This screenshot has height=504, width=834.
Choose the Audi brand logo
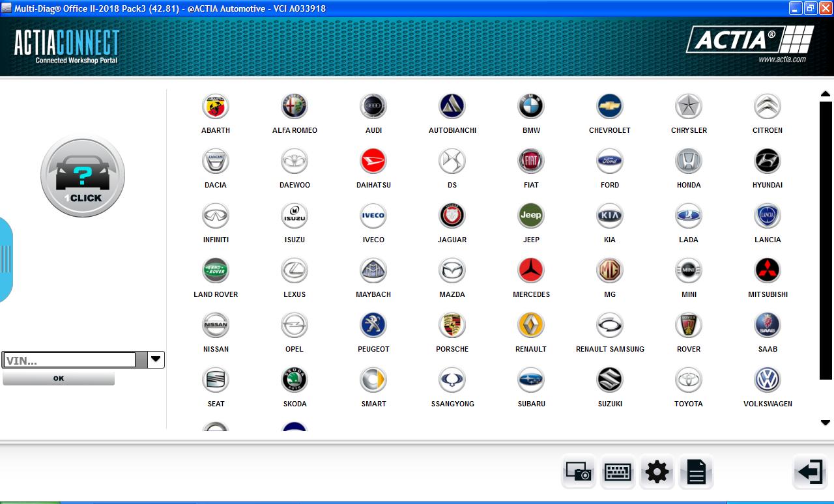(373, 106)
